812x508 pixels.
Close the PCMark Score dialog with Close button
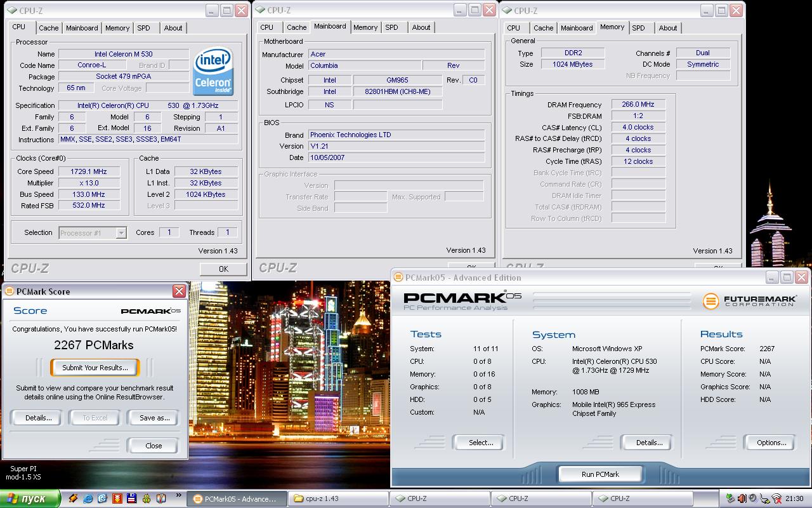(x=154, y=446)
